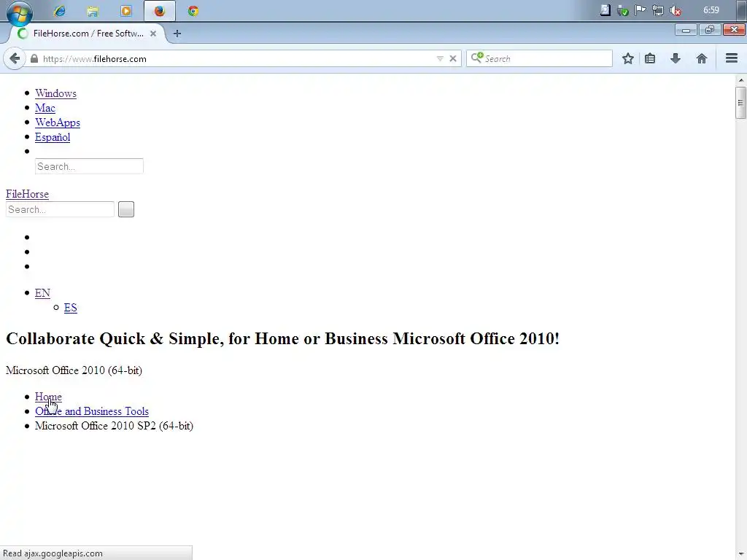Launch Internet Explorer from the taskbar

point(60,11)
